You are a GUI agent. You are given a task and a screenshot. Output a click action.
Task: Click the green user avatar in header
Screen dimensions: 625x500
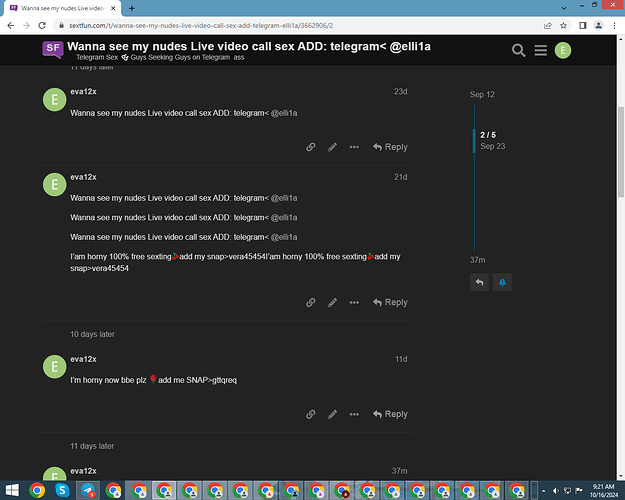(x=563, y=50)
